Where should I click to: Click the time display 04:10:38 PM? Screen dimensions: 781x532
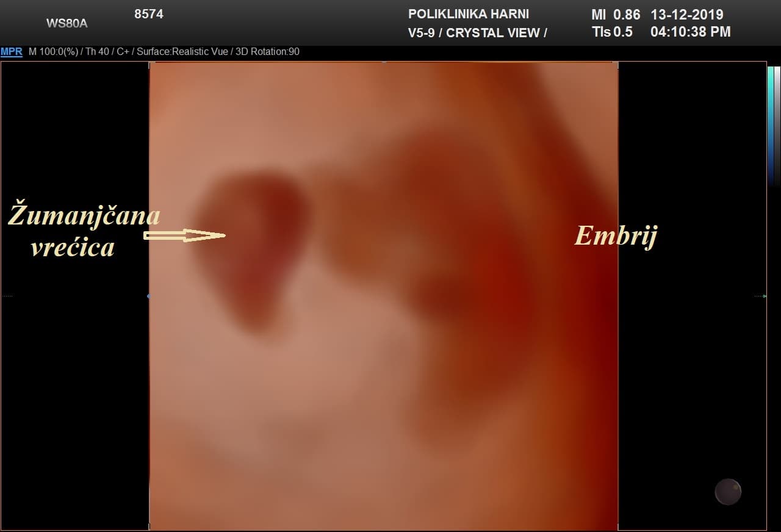[690, 32]
